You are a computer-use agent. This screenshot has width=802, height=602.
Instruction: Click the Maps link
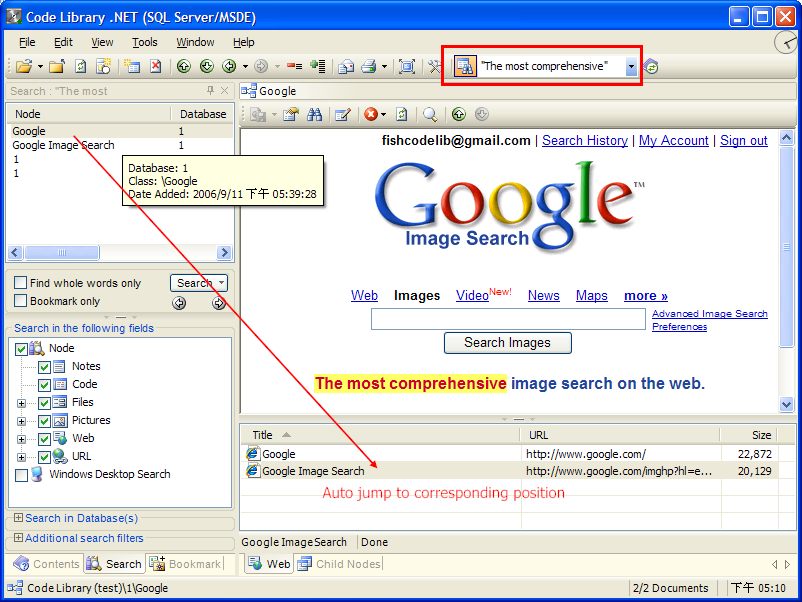click(x=592, y=296)
